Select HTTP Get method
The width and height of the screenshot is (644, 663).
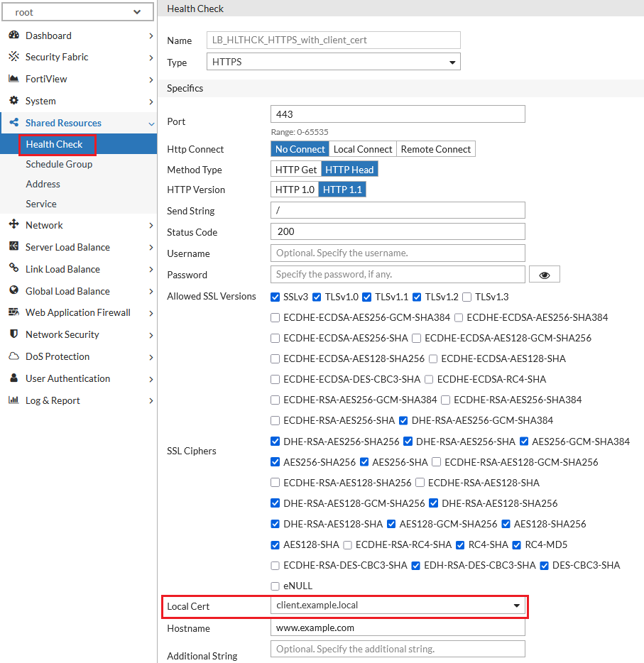pyautogui.click(x=296, y=170)
